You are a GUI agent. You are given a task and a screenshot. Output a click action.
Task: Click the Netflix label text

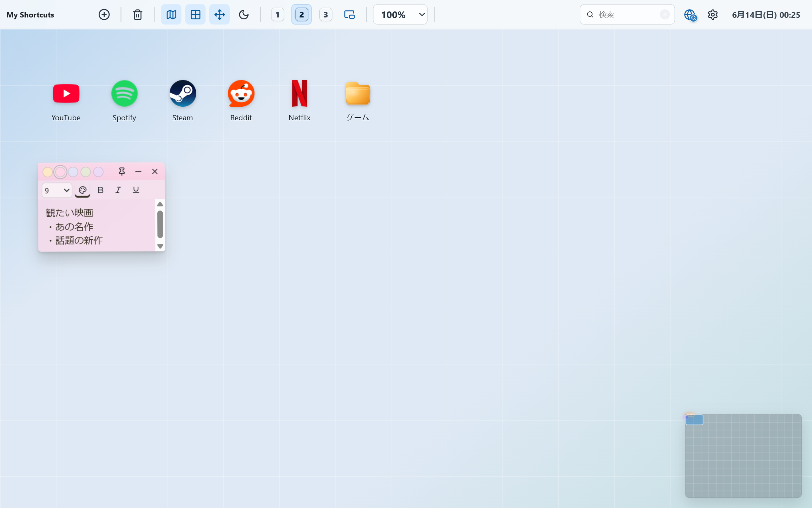coord(299,117)
